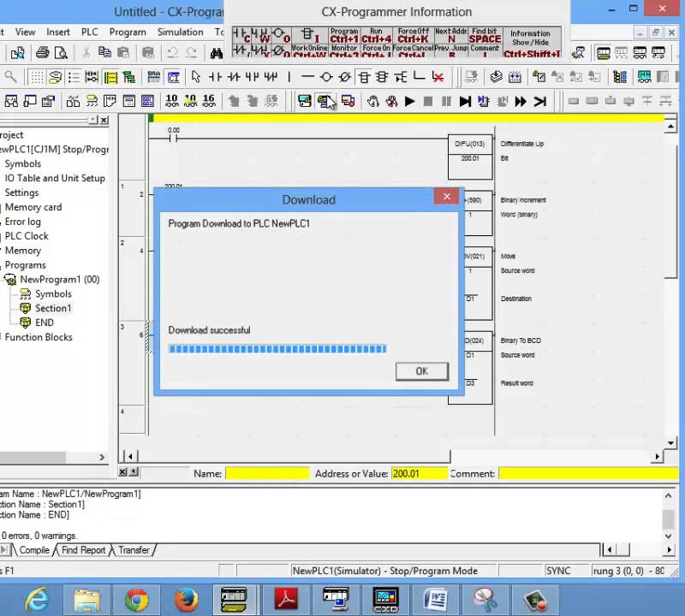Switch to the Compile output tab
This screenshot has width=685, height=616.
click(x=34, y=550)
